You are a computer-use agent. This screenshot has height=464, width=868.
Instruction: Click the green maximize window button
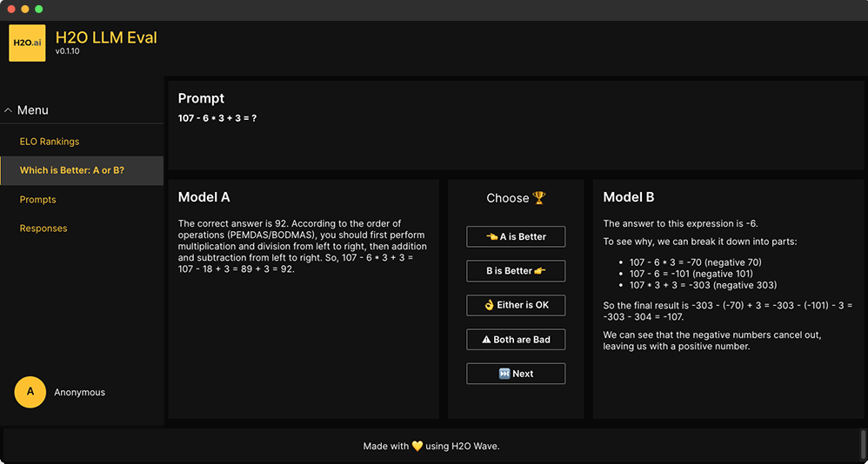pyautogui.click(x=39, y=10)
